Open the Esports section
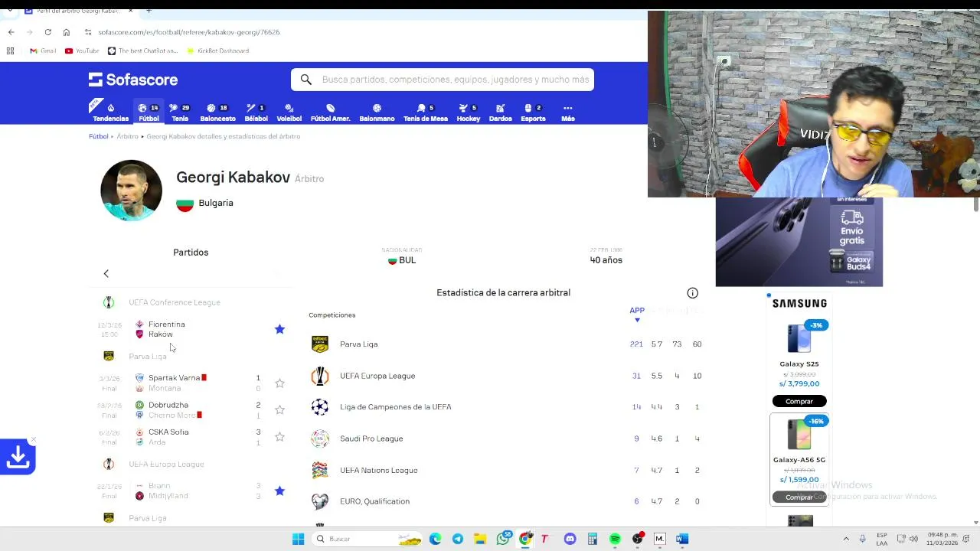The image size is (980, 551). pyautogui.click(x=533, y=112)
